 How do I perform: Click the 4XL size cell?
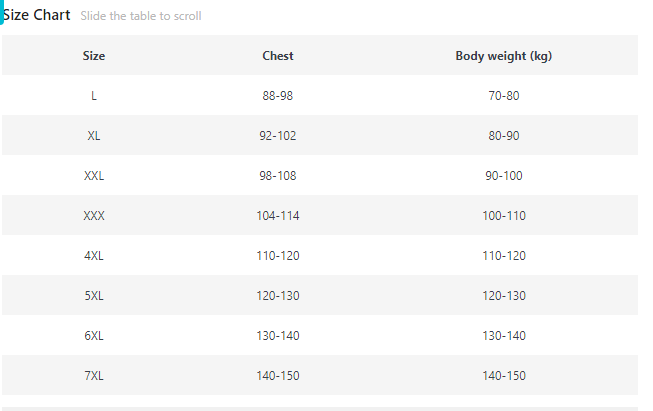click(94, 256)
